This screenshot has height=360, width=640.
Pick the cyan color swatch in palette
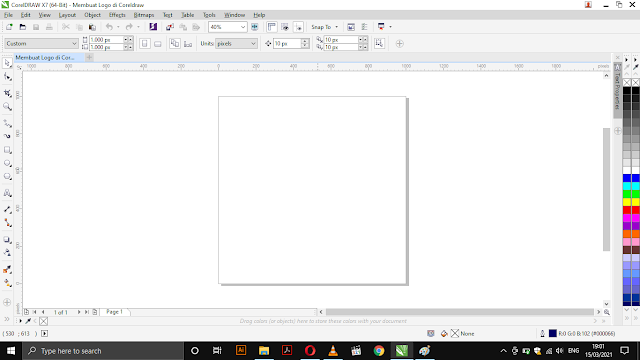coord(627,186)
